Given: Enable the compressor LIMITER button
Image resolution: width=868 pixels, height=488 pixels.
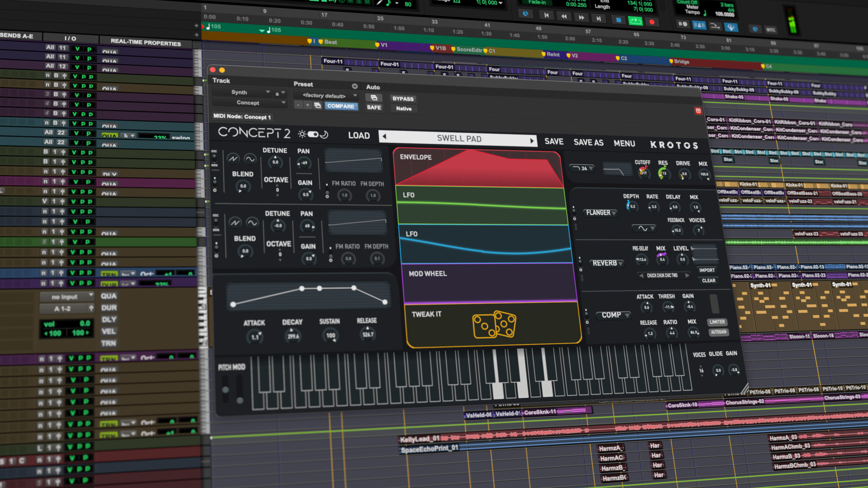Looking at the screenshot, I should [x=717, y=322].
